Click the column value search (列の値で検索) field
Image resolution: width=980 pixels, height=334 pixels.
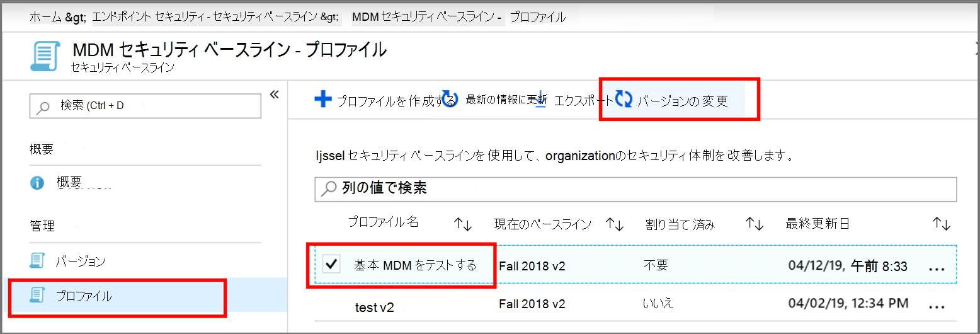coord(635,188)
